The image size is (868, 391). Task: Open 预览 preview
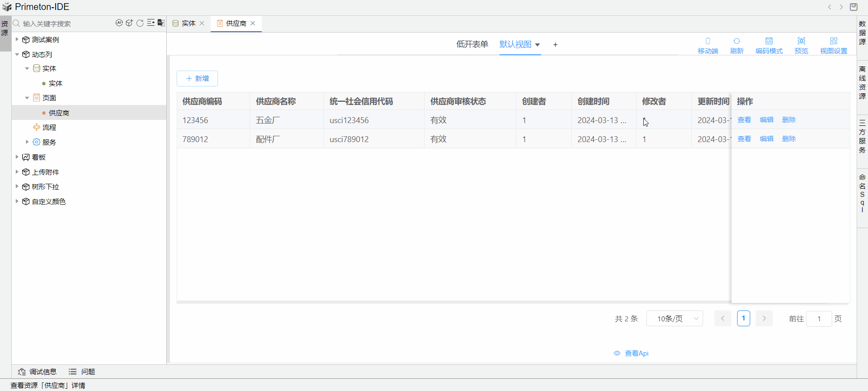[x=801, y=45]
